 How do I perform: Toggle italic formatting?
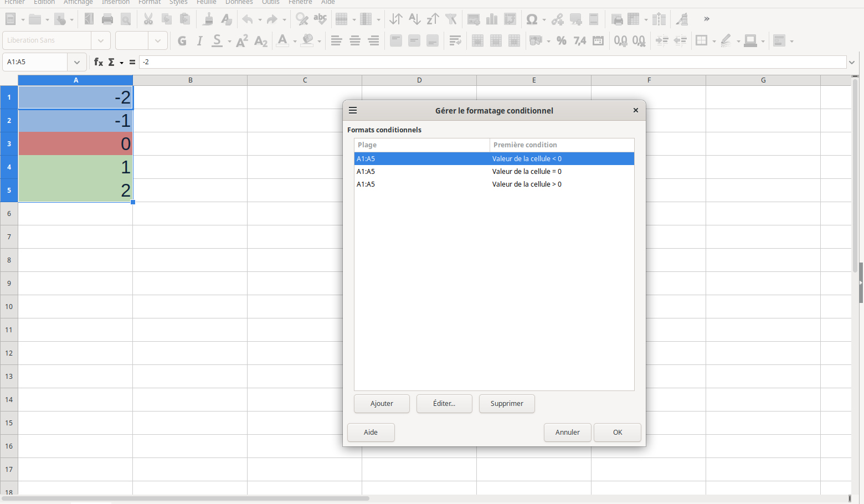point(199,40)
